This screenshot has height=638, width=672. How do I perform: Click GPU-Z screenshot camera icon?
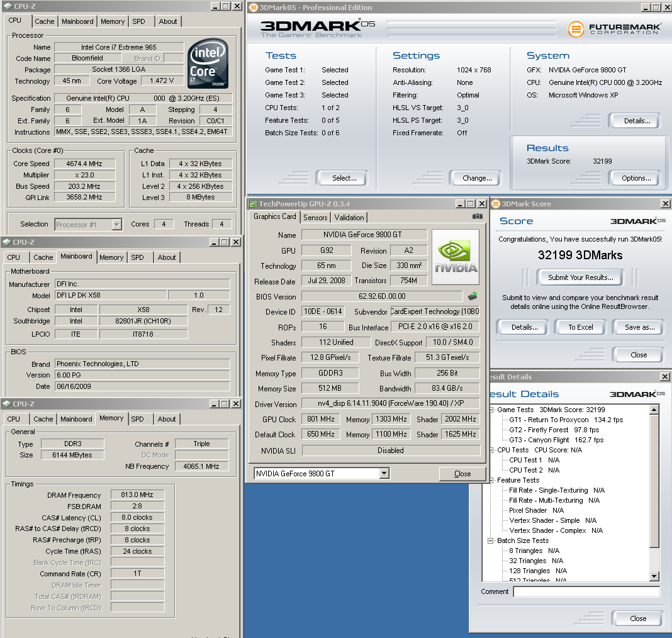click(477, 216)
